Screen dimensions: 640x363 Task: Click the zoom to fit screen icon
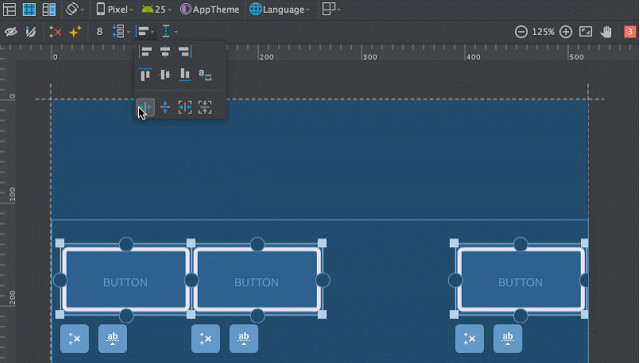[585, 31]
